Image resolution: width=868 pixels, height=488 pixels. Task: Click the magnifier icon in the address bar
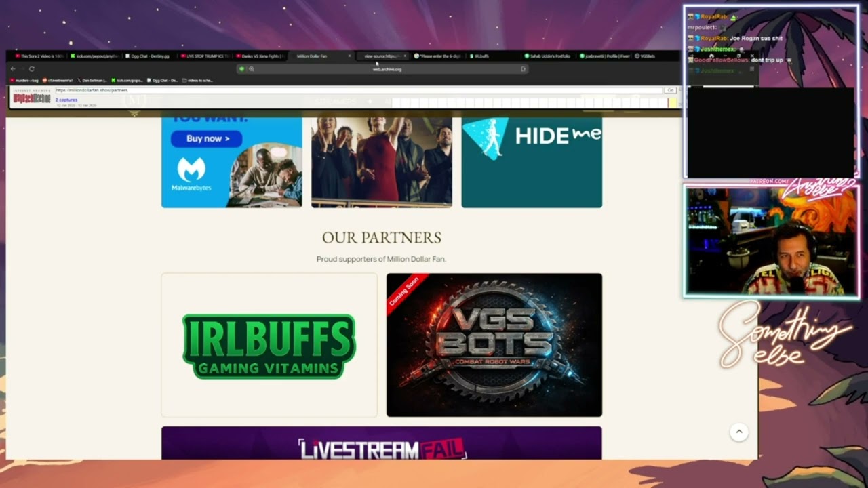[251, 69]
